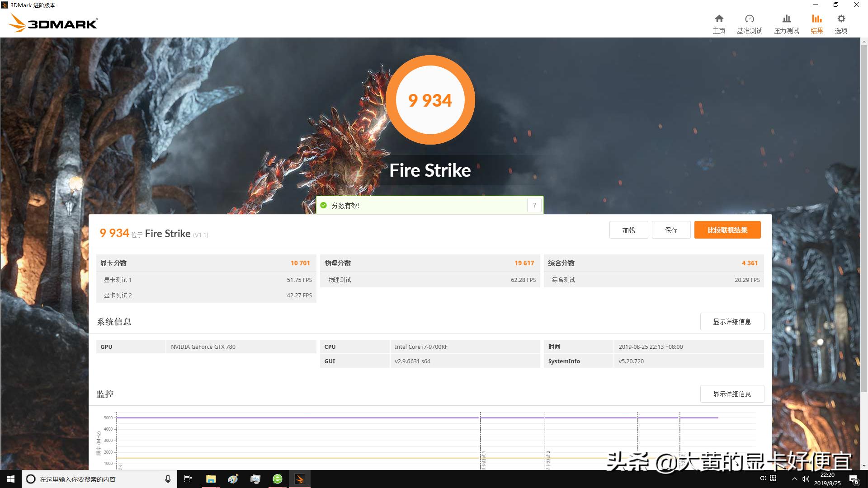Viewport: 868px width, 488px height.
Task: Click 比较联机结果 orange button
Action: point(727,230)
